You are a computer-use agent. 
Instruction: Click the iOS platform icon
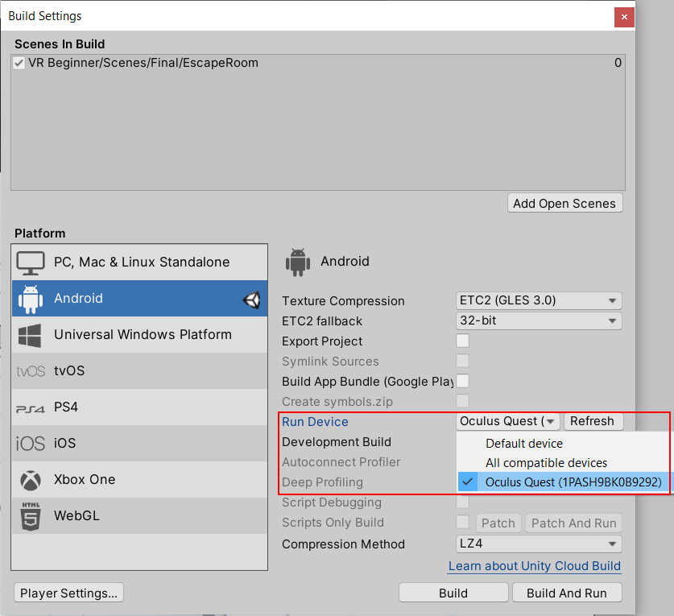click(31, 443)
